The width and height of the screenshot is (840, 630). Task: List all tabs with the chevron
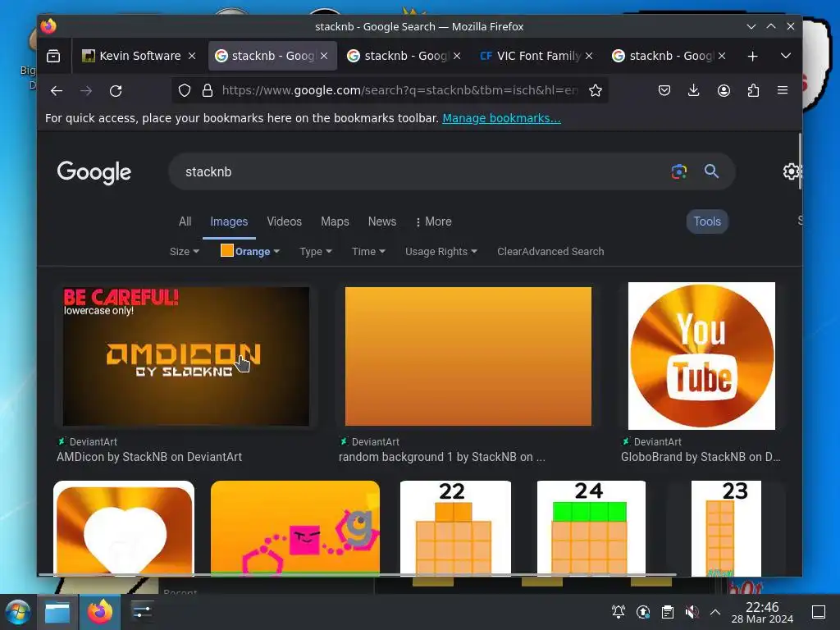click(x=785, y=56)
